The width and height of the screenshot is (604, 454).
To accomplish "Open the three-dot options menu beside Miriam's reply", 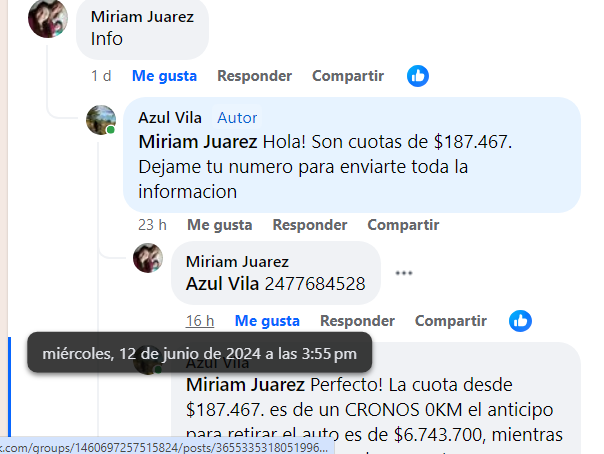I will tap(404, 273).
